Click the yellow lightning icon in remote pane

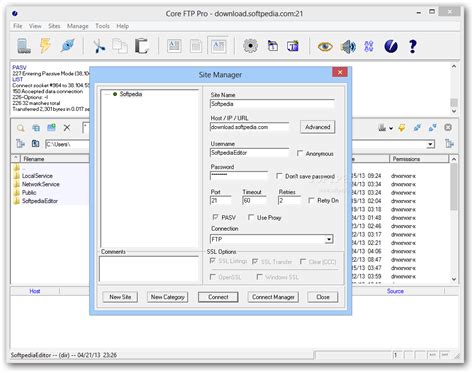tap(402, 128)
